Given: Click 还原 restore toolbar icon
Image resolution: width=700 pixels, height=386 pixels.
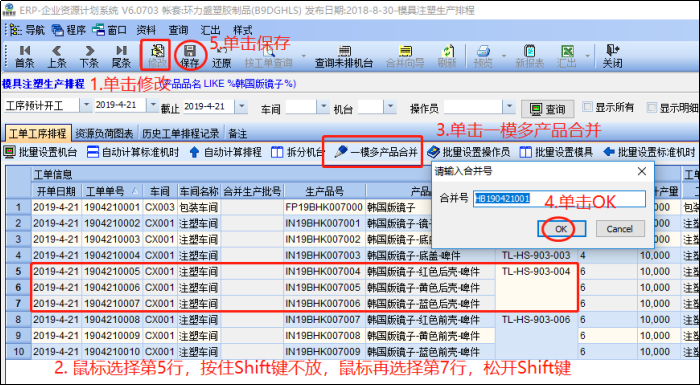Looking at the screenshot, I should point(221,56).
